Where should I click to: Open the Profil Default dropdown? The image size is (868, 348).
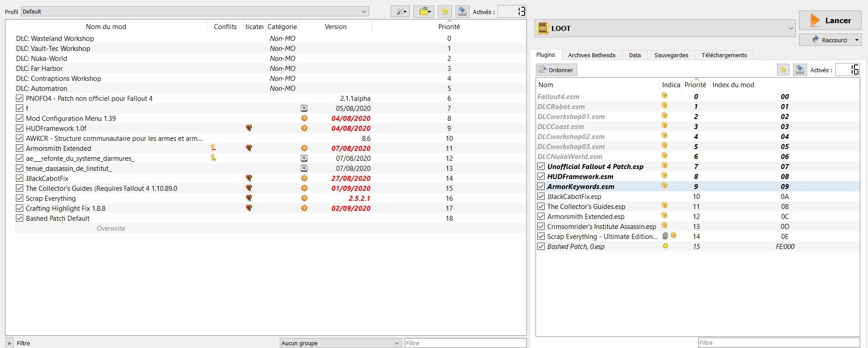click(x=195, y=12)
